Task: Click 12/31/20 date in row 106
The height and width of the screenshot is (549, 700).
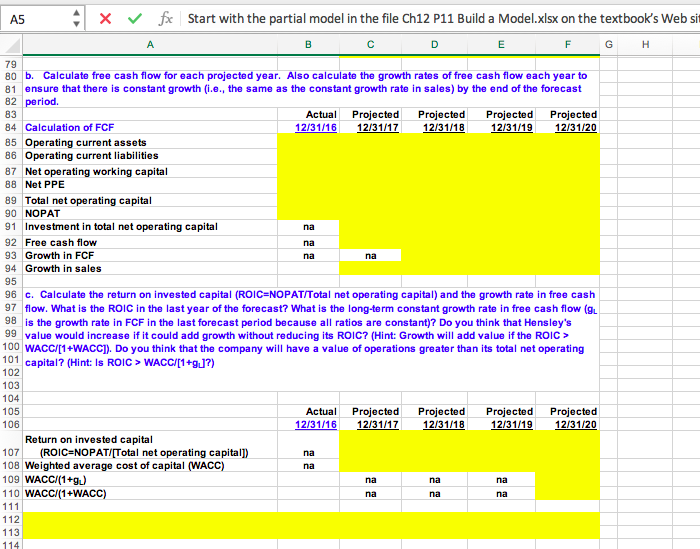Action: pyautogui.click(x=575, y=424)
